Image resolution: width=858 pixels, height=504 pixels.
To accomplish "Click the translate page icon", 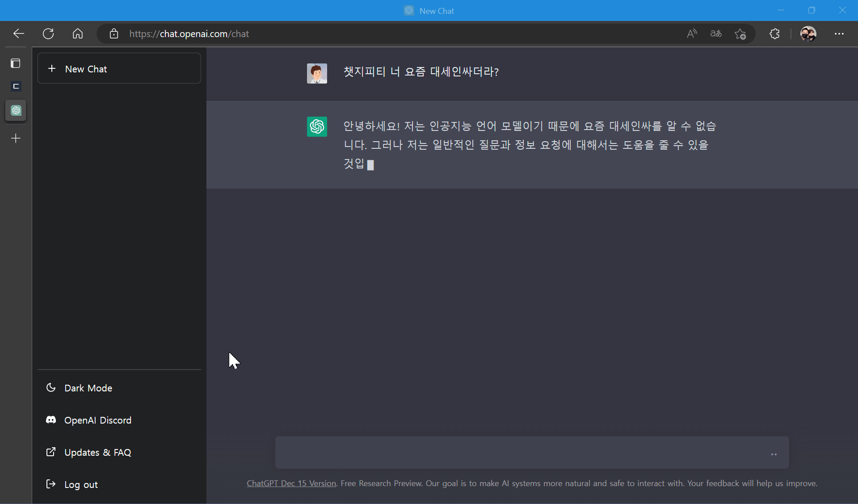I will pyautogui.click(x=716, y=34).
